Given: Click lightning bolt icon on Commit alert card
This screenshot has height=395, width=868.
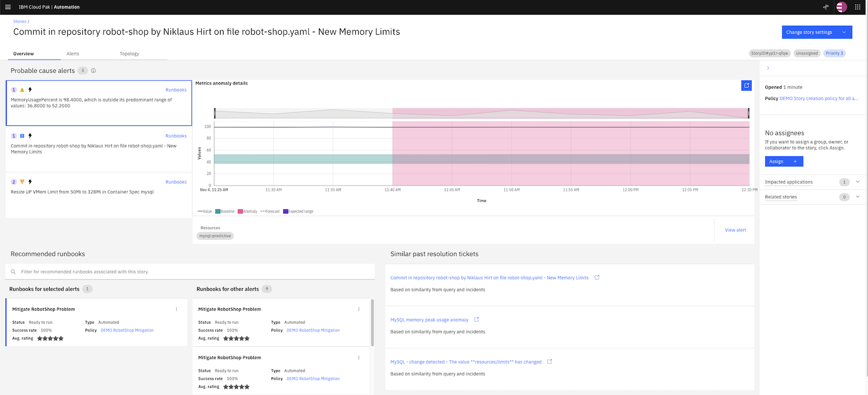Looking at the screenshot, I should click(x=30, y=136).
